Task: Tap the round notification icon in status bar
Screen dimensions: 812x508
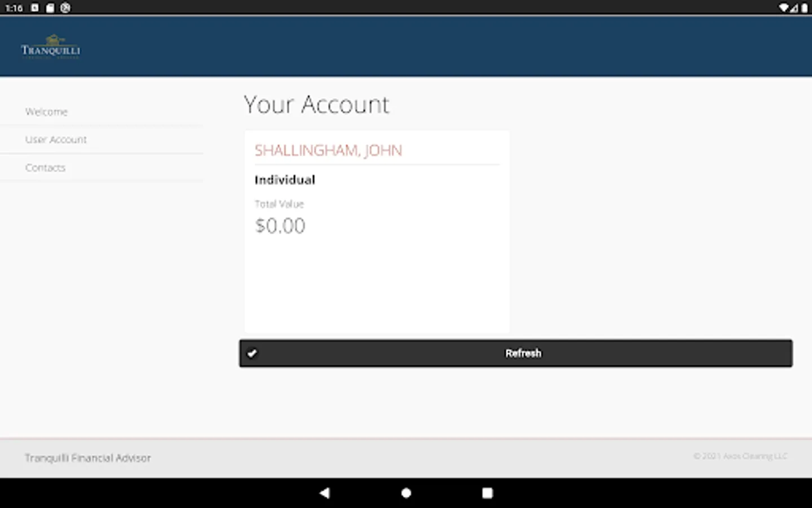Action: 65,8
